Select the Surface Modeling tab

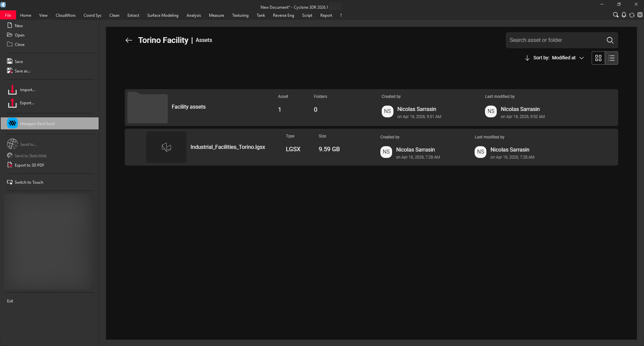click(x=163, y=15)
